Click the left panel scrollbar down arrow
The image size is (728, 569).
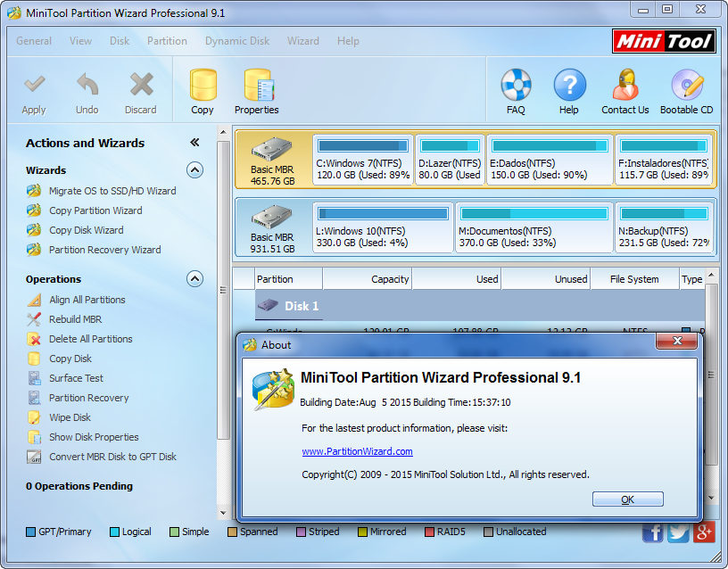(x=223, y=514)
